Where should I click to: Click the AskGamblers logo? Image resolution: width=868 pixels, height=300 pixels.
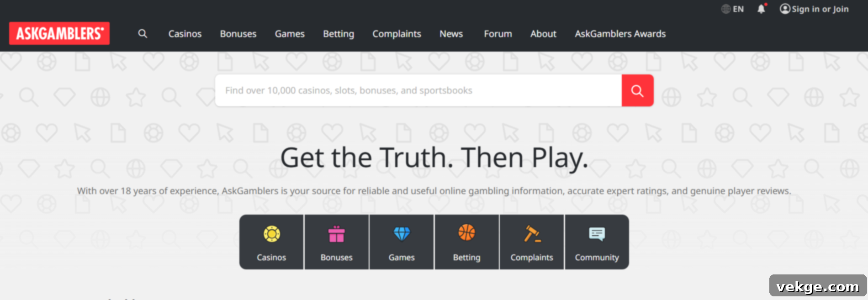pyautogui.click(x=59, y=33)
